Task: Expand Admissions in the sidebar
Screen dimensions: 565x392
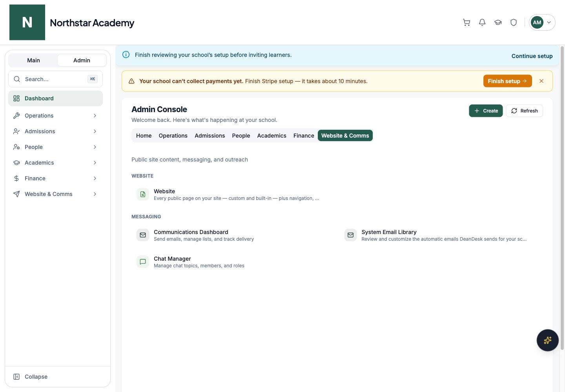Action: tap(55, 131)
